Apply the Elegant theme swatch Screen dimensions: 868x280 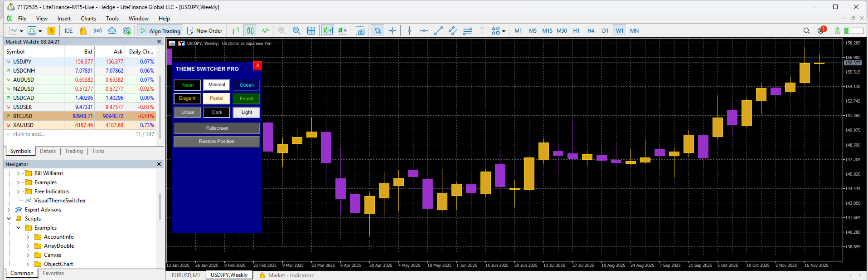187,98
